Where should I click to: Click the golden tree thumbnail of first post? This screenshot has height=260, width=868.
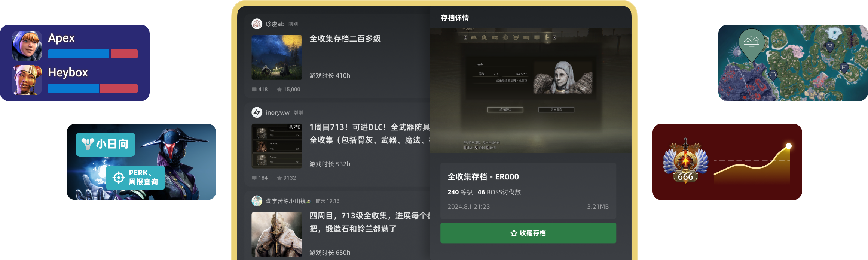point(277,57)
